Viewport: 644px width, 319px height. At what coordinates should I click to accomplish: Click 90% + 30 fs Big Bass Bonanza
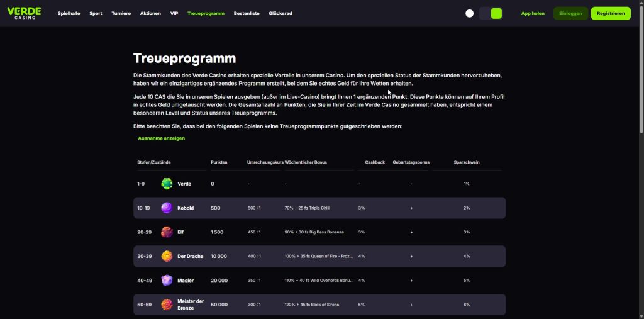point(314,232)
